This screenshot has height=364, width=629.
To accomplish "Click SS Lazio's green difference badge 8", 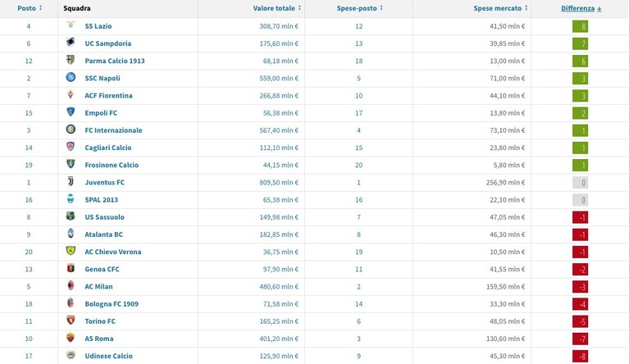I will [x=580, y=26].
